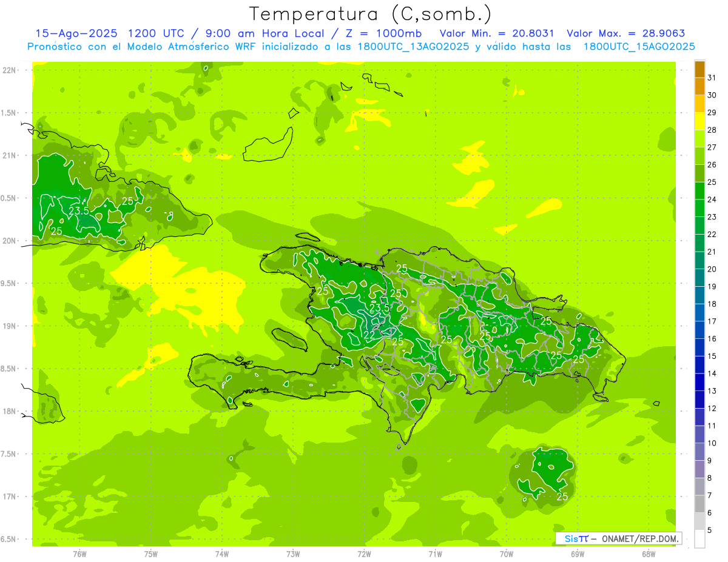Click the "75W" longitude axis label

[151, 554]
